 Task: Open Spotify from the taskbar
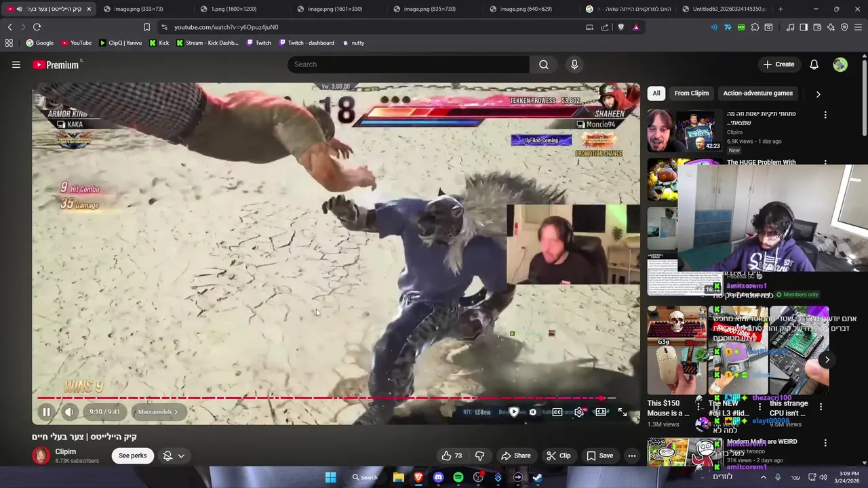(458, 477)
